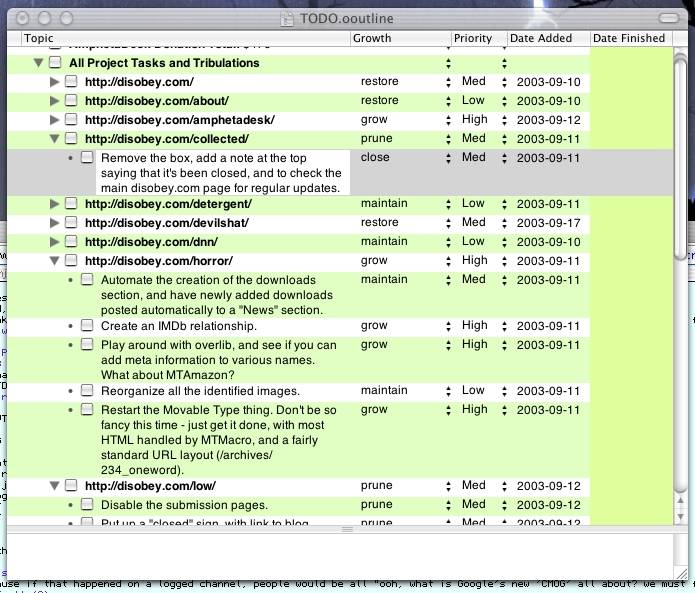Open Growth popup for http://disobey.com/dnn/ row
Image resolution: width=695 pixels, height=593 pixels.
pyautogui.click(x=449, y=242)
